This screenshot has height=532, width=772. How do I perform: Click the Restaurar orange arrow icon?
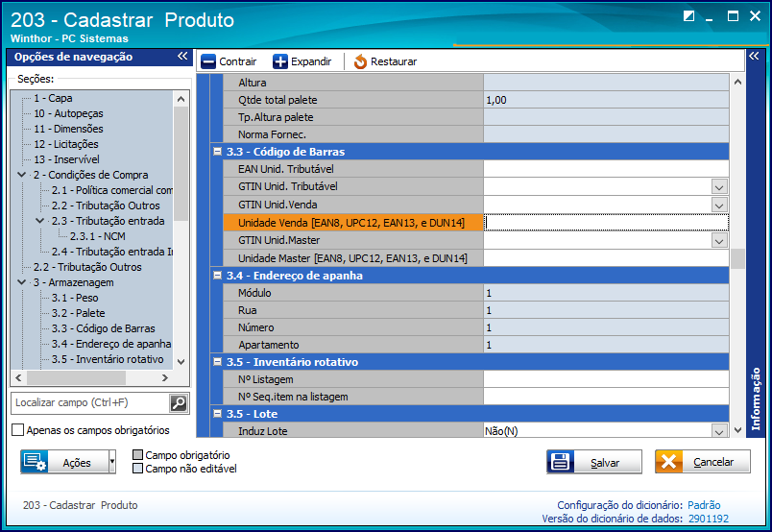pos(360,61)
